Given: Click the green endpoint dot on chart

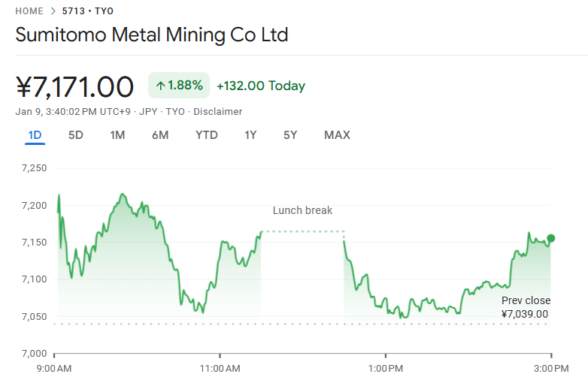Looking at the screenshot, I should pos(551,238).
